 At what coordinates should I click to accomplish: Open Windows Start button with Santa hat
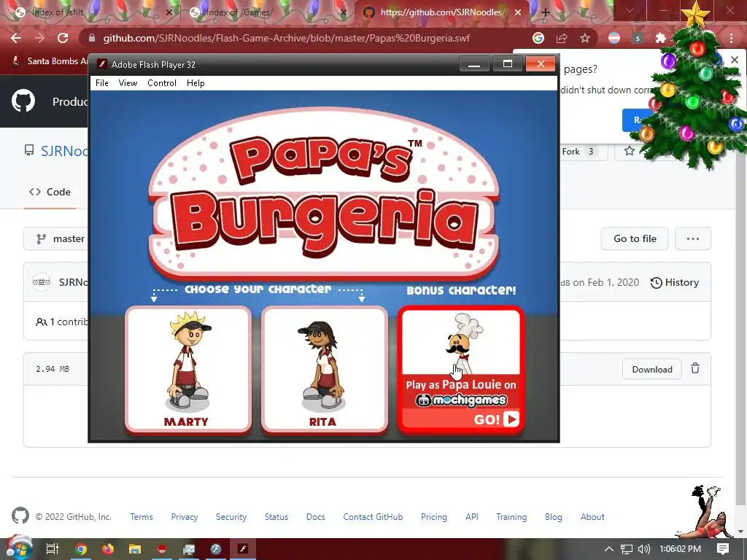point(18,548)
